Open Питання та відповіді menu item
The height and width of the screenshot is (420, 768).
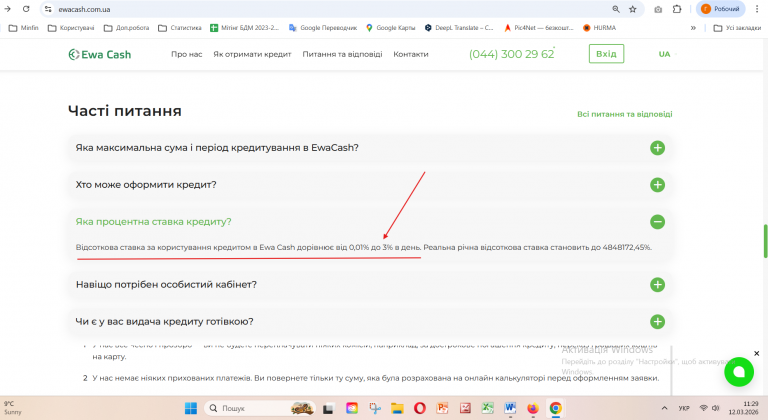(342, 54)
